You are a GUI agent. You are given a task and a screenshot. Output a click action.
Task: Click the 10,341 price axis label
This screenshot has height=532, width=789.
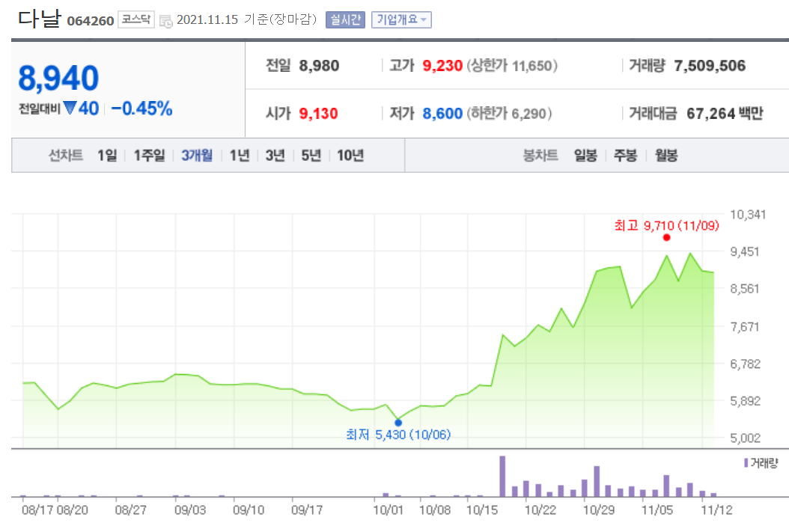pos(748,215)
